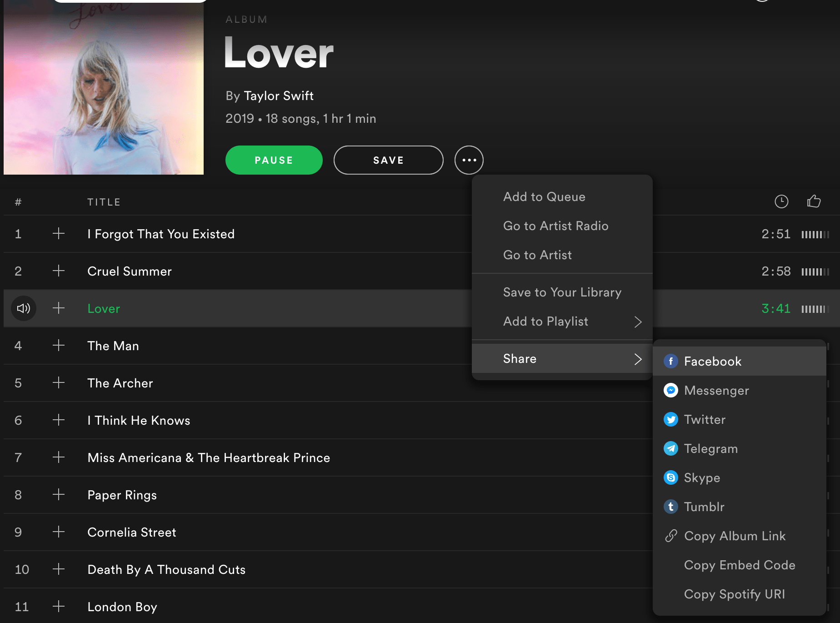Toggle the thumbs-up icon in the header row
Viewport: 840px width, 623px height.
pyautogui.click(x=814, y=201)
